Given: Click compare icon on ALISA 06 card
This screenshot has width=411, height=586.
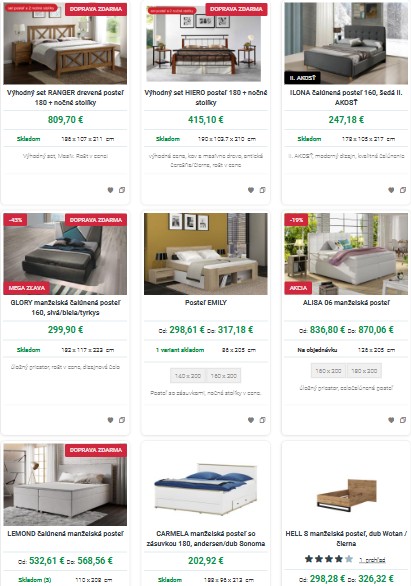Looking at the screenshot, I should point(402,420).
